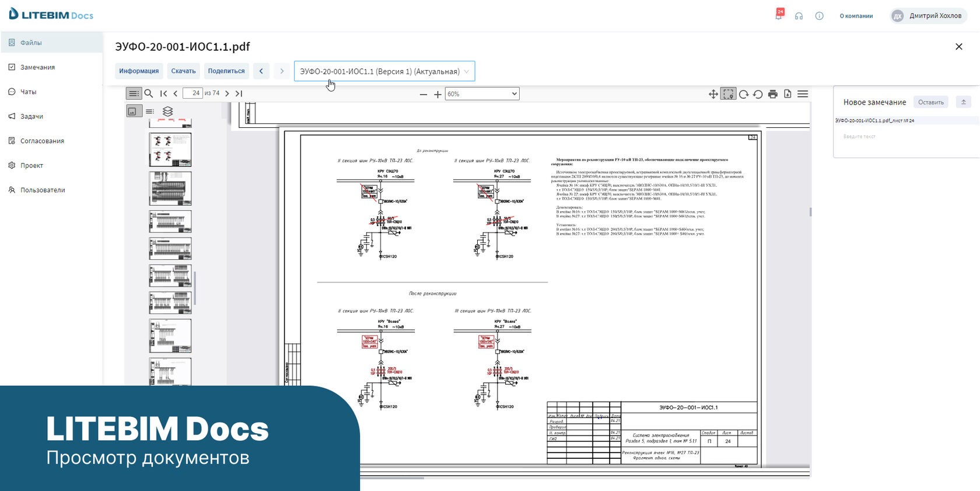The image size is (980, 491).
Task: Open the Замечания section in sidebar
Action: tap(51, 67)
